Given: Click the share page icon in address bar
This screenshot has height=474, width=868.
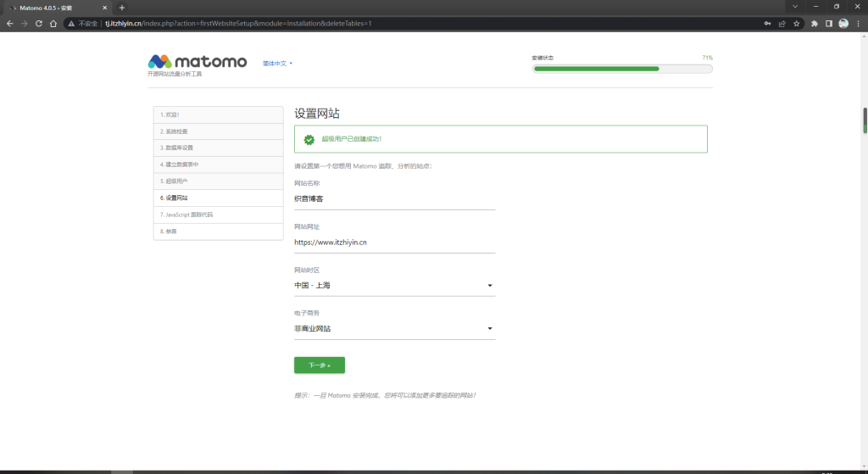Looking at the screenshot, I should 782,24.
